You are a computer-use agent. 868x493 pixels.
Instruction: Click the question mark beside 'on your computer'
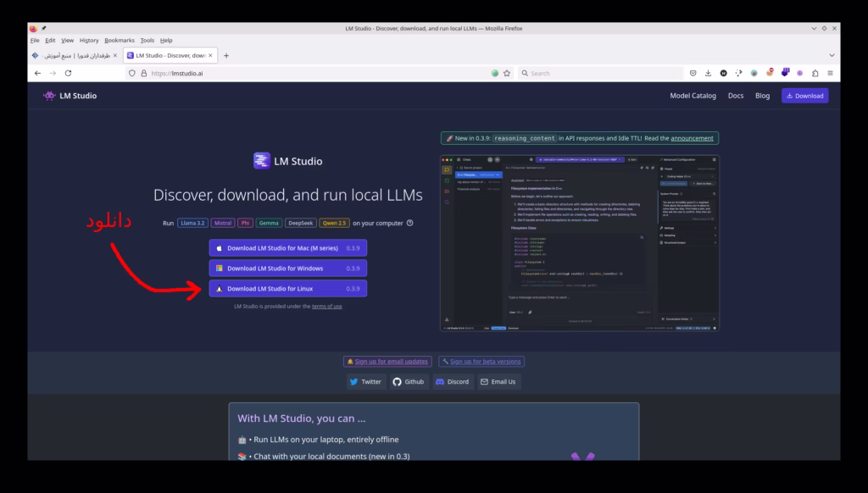[x=411, y=223]
